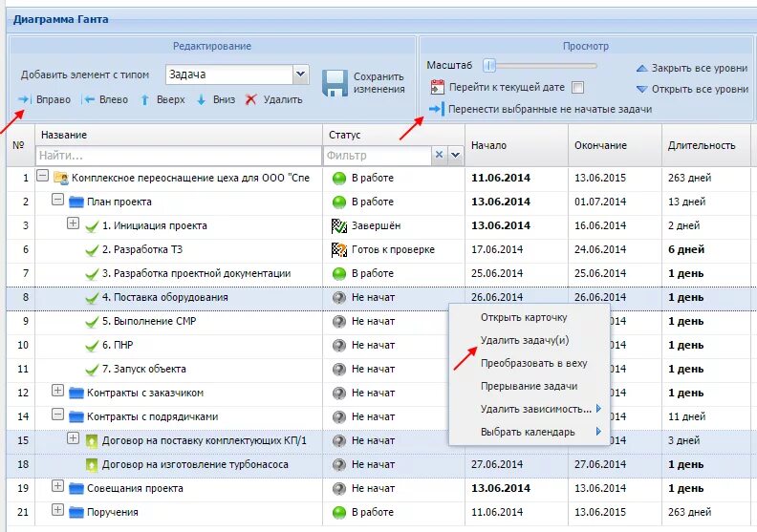Image resolution: width=757 pixels, height=532 pixels.
Task: Select Удалить задачу(и) in context menu
Action: point(525,340)
